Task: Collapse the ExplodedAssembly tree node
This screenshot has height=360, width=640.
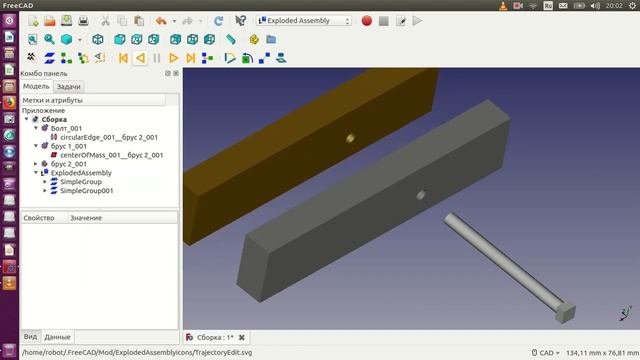Action: point(36,173)
